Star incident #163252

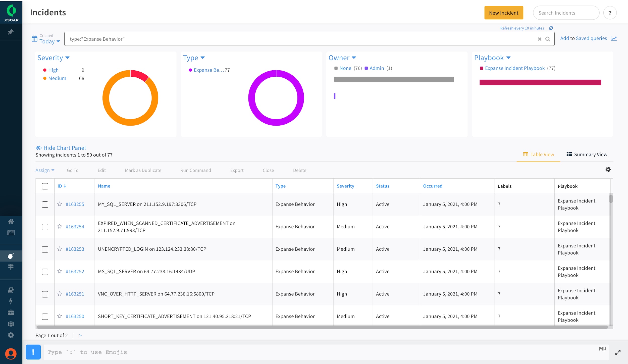click(x=60, y=271)
